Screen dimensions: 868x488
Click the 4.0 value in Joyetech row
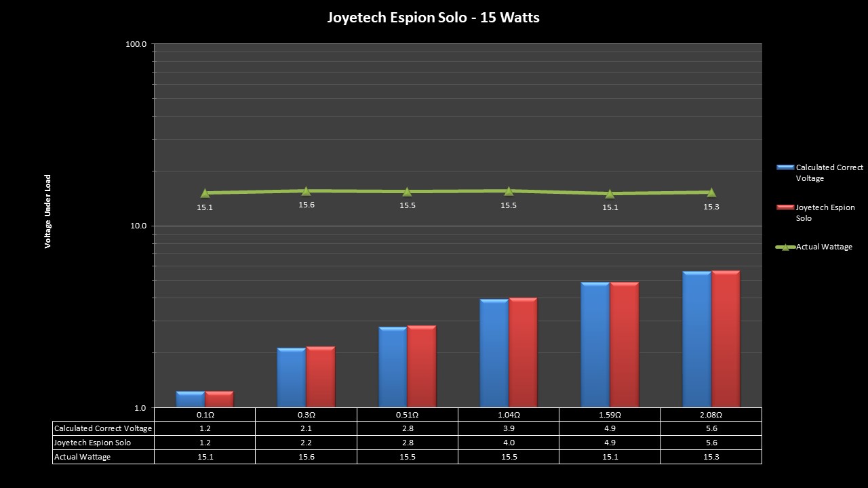tap(509, 443)
